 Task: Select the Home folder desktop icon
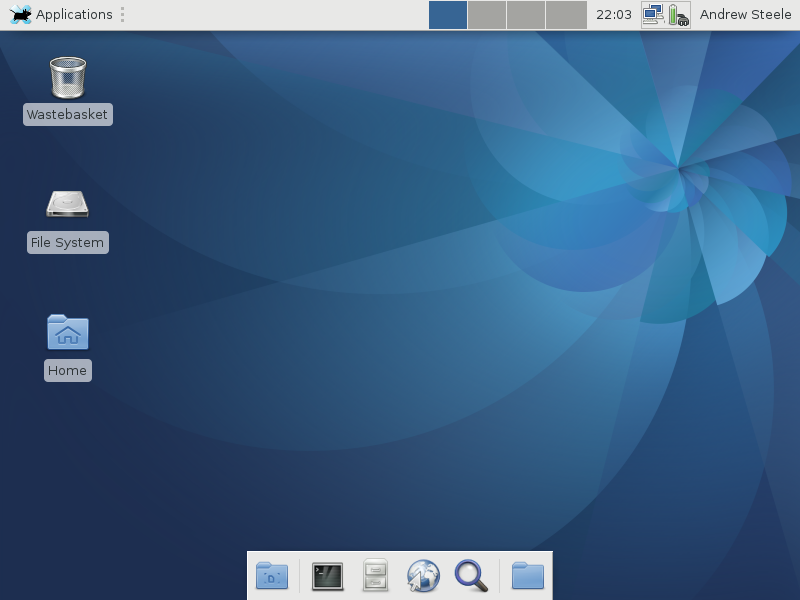(67, 333)
